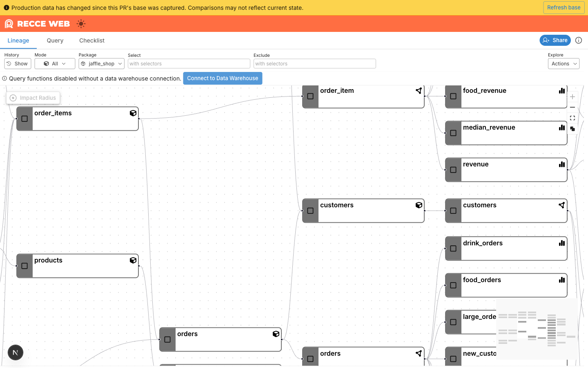
Task: Click the copy icon under fit view
Action: 572,128
